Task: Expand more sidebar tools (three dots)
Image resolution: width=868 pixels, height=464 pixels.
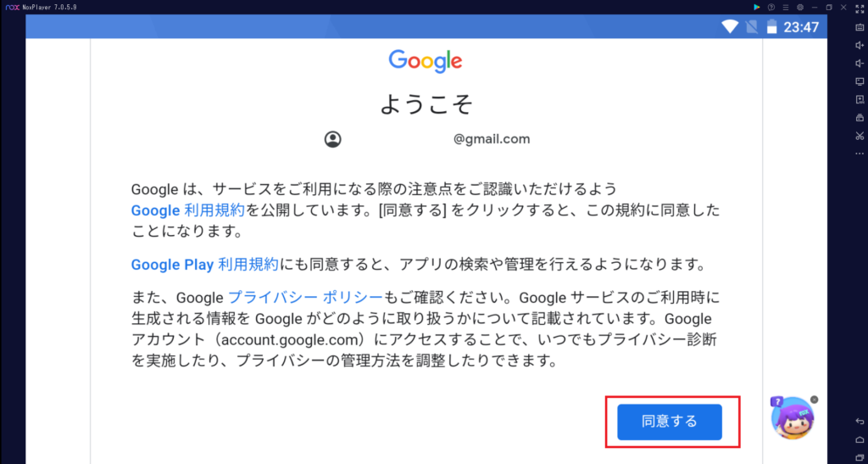Action: point(860,154)
